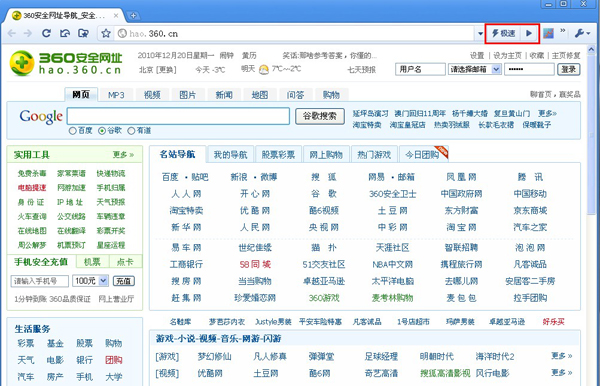The height and width of the screenshot is (386, 600).
Task: Click the Google search text field
Action: [178, 116]
